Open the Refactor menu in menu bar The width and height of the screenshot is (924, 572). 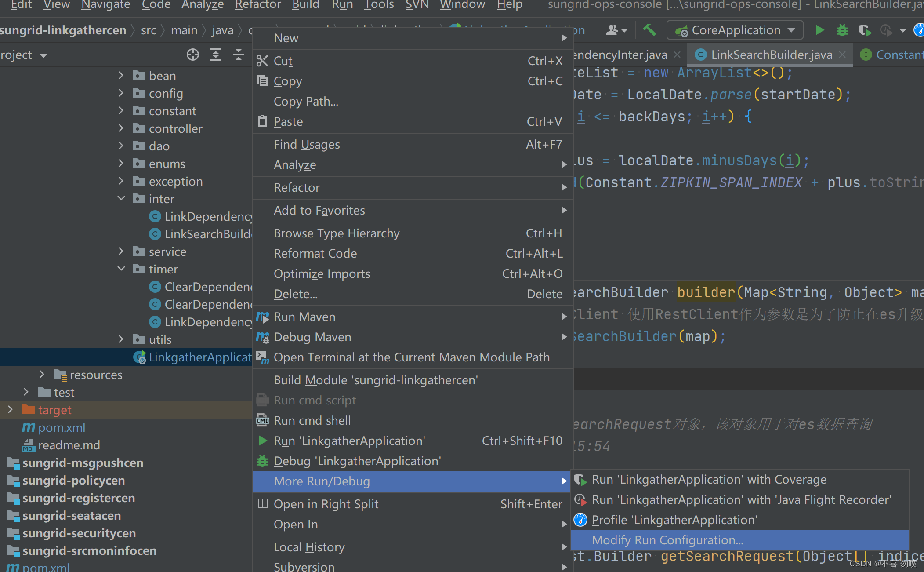click(258, 5)
